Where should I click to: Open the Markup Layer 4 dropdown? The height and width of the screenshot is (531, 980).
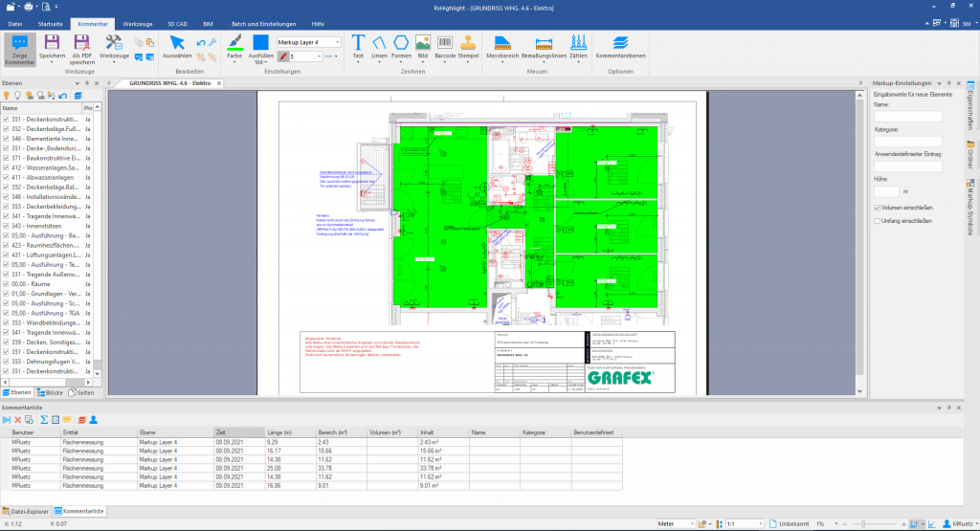[x=309, y=42]
